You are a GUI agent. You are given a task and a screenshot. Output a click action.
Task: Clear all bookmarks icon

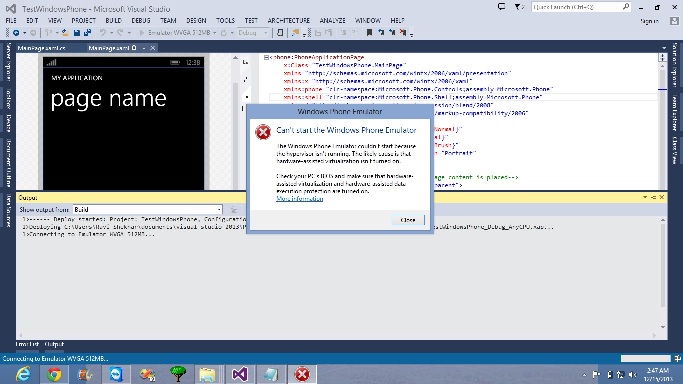click(403, 32)
